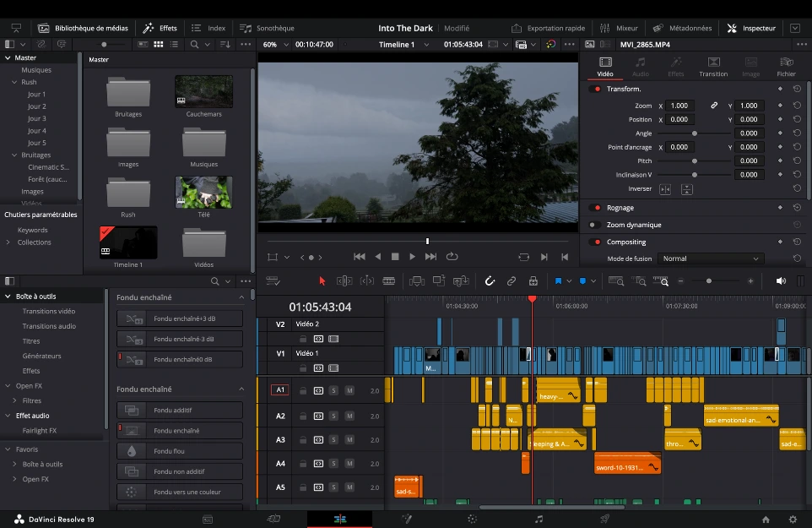812x528 pixels.
Task: Collapse the Rush bin in the media tree
Action: pyautogui.click(x=14, y=83)
